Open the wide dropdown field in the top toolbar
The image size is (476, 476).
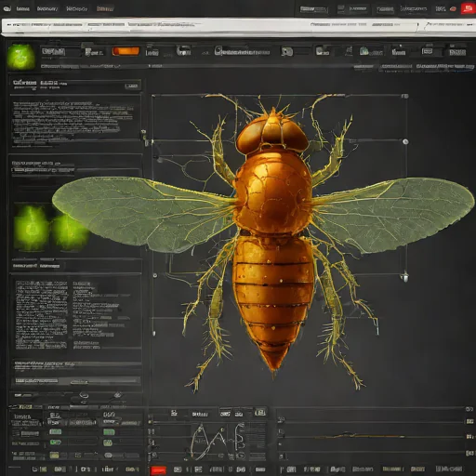point(243,52)
